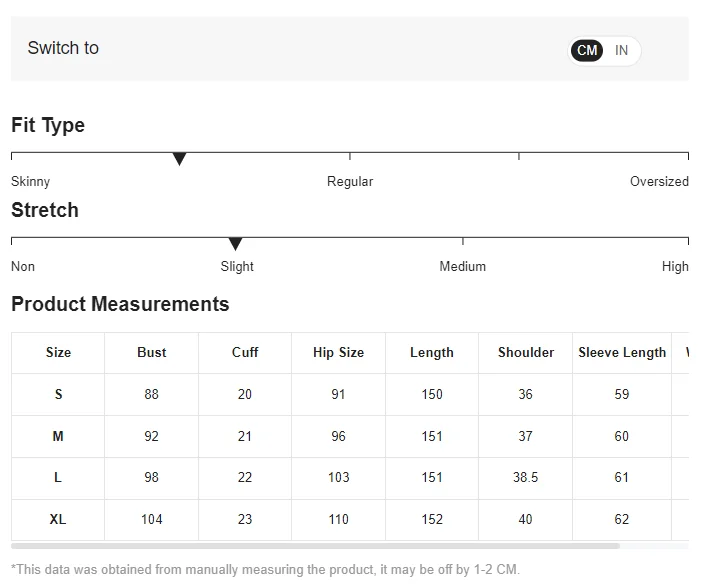Screen dimensions: 710x588
Task: Click the Fit Type triangle marker
Action: (180, 159)
